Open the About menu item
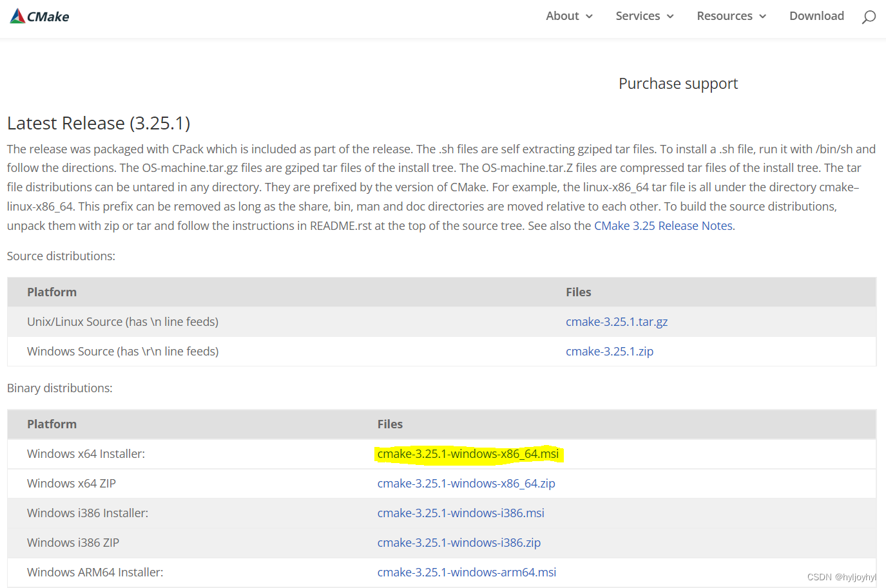Viewport: 886px width, 588px height. tap(563, 16)
